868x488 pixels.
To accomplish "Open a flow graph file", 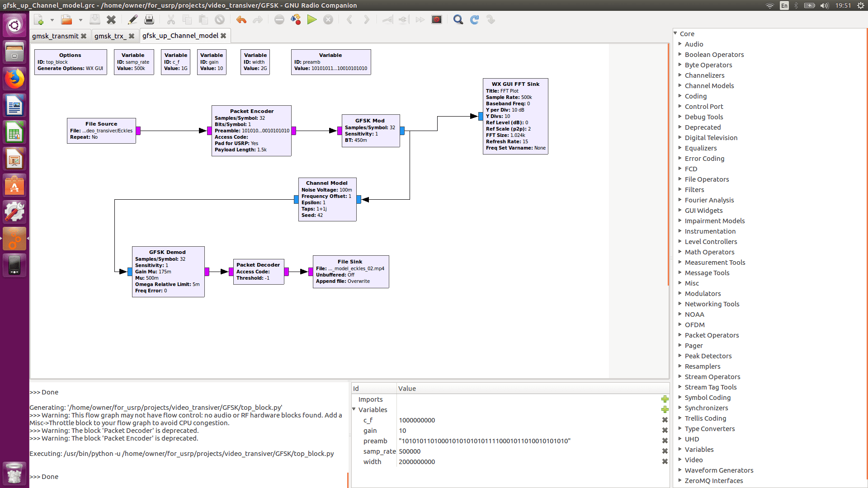I will tap(66, 20).
